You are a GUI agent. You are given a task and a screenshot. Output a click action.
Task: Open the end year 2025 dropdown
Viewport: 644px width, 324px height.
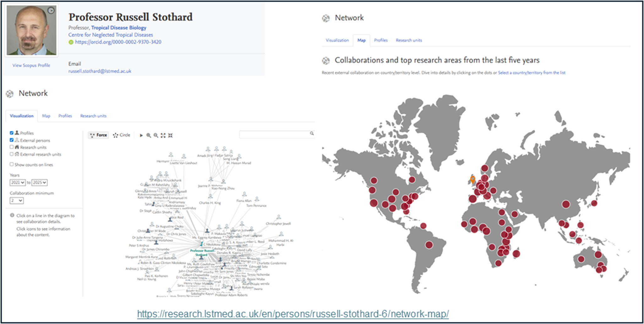40,183
